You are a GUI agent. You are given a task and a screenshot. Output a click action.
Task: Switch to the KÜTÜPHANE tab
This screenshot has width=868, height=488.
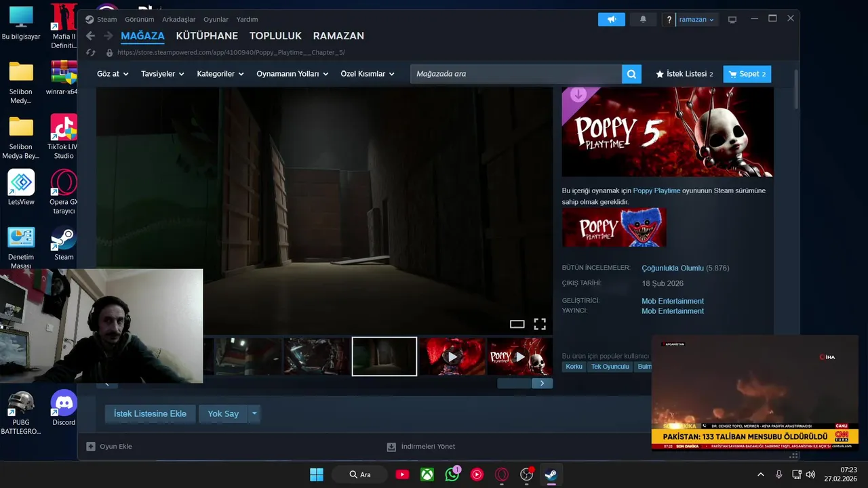coord(207,36)
